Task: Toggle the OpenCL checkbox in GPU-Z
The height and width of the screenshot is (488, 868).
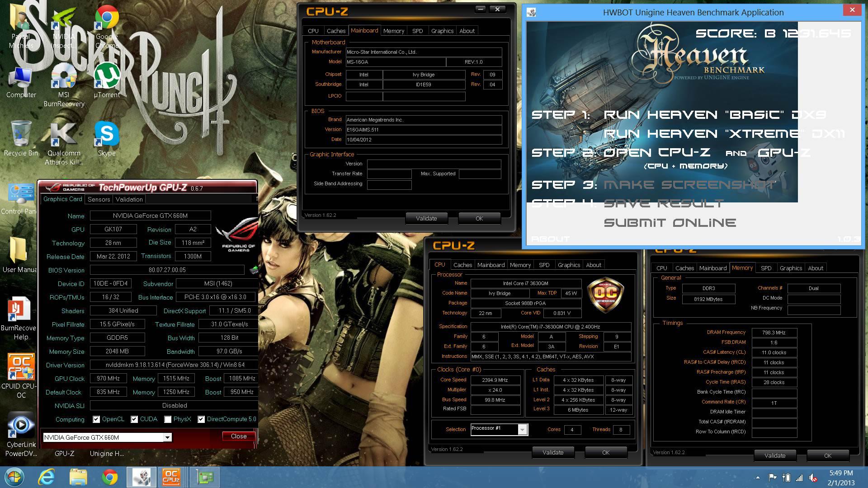Action: point(96,419)
